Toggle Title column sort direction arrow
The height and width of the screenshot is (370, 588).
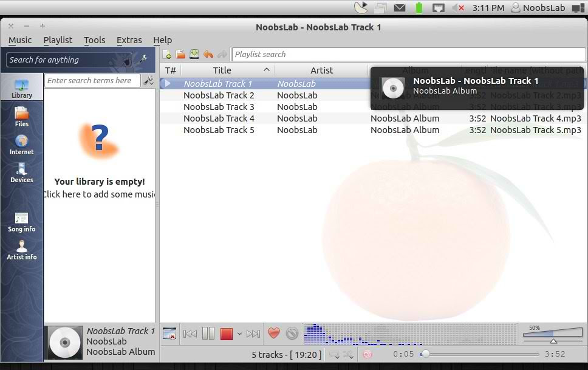[x=267, y=69]
